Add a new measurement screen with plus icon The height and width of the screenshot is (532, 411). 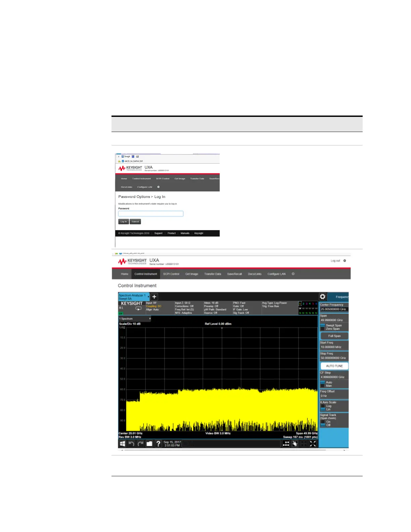pyautogui.click(x=154, y=297)
